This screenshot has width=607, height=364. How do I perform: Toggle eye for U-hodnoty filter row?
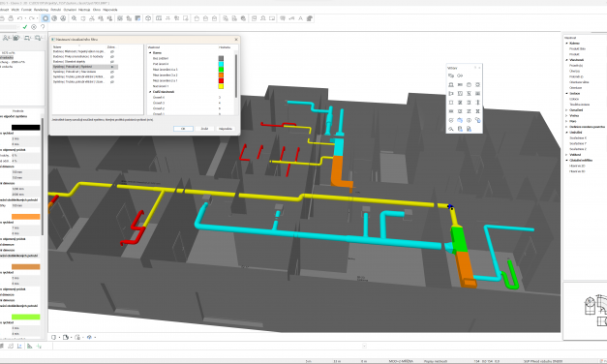tap(112, 56)
